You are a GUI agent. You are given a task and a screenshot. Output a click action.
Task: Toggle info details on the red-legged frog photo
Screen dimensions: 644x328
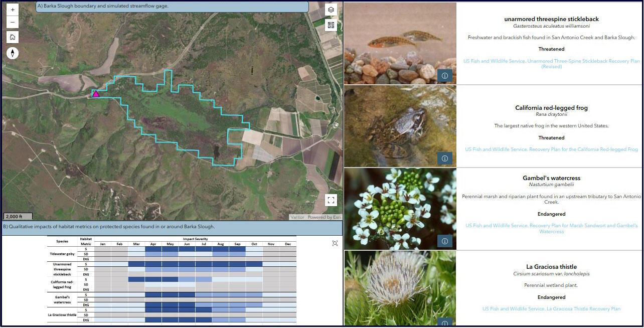coord(444,158)
